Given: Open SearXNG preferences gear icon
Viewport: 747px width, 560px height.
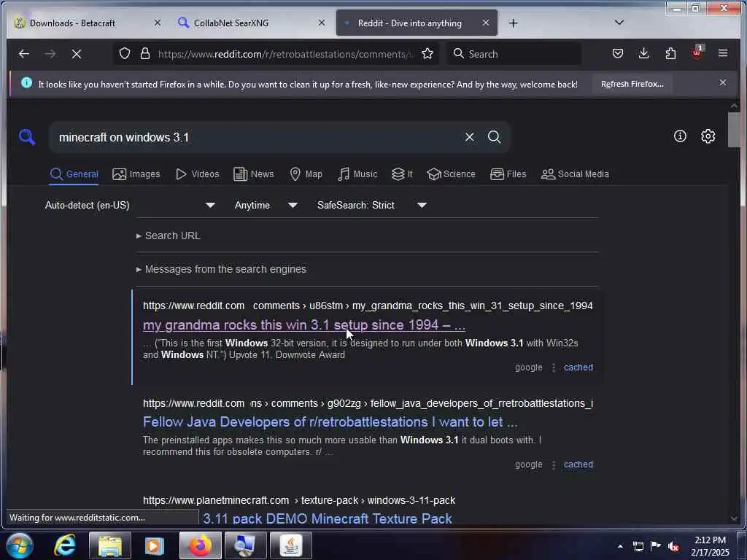Looking at the screenshot, I should point(708,136).
